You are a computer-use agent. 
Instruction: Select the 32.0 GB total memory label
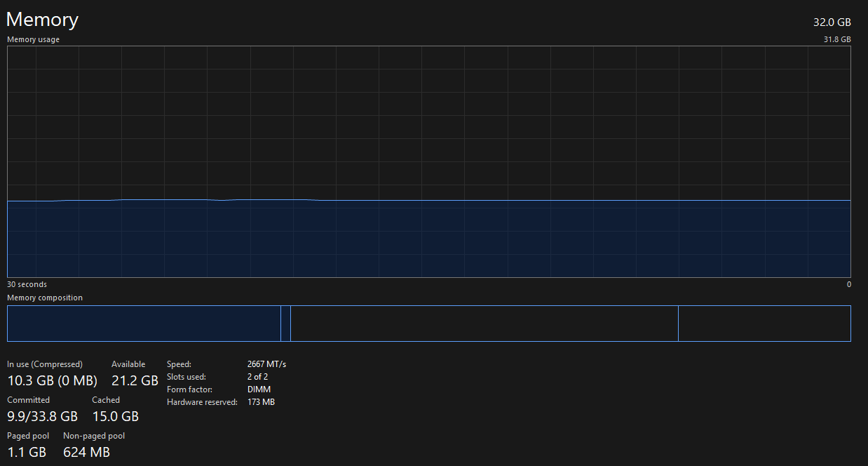(832, 22)
